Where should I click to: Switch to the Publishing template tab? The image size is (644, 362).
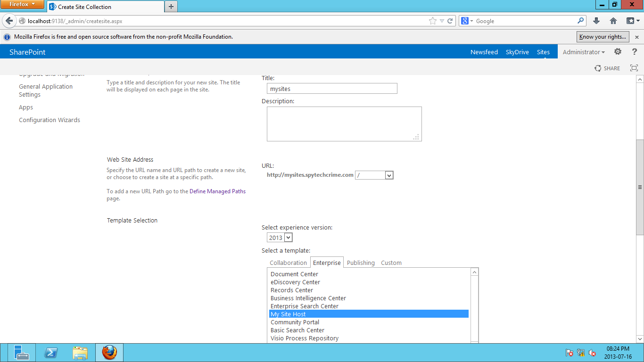pos(361,263)
